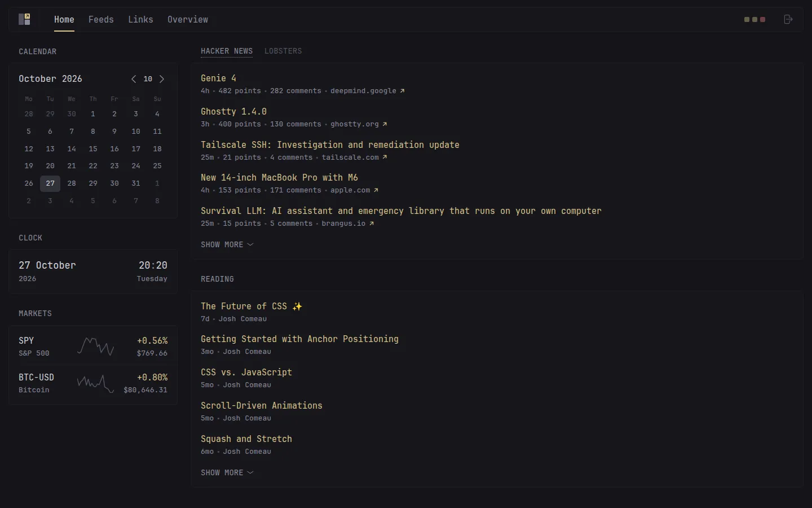Click the external-link arrow beside deepmind.google
This screenshot has height=508, width=812.
pyautogui.click(x=402, y=91)
